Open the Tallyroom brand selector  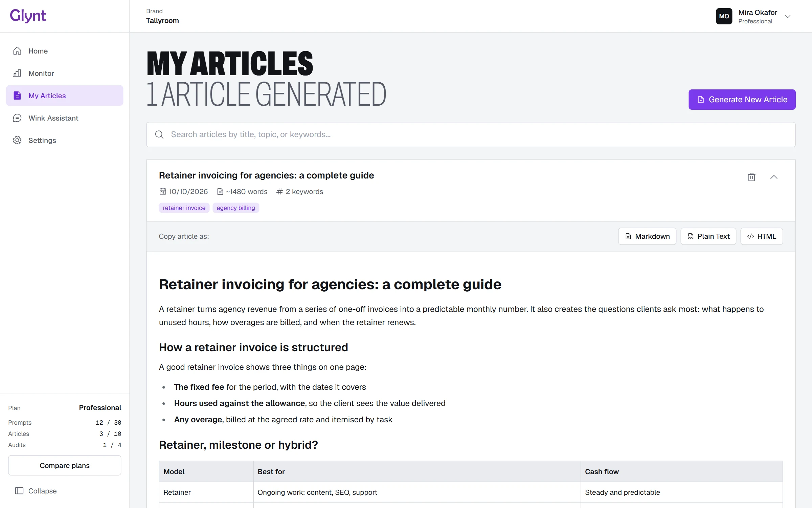pos(162,16)
